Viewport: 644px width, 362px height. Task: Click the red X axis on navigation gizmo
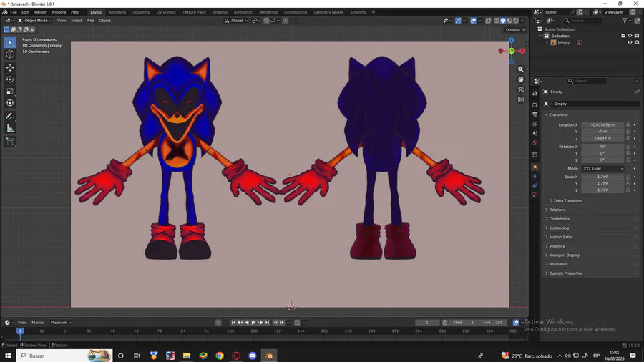(522, 51)
